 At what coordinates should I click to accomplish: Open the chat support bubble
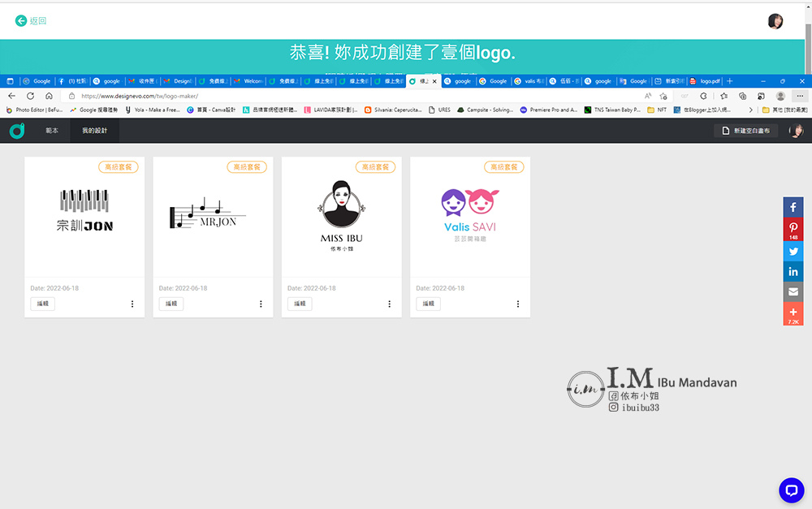click(791, 490)
